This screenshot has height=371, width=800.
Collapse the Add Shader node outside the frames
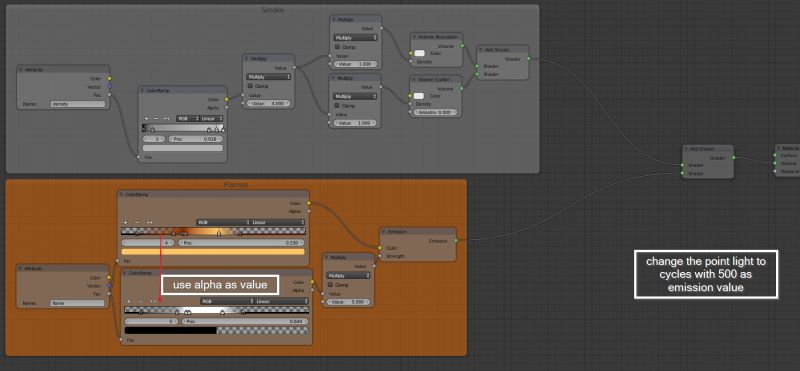pyautogui.click(x=687, y=149)
